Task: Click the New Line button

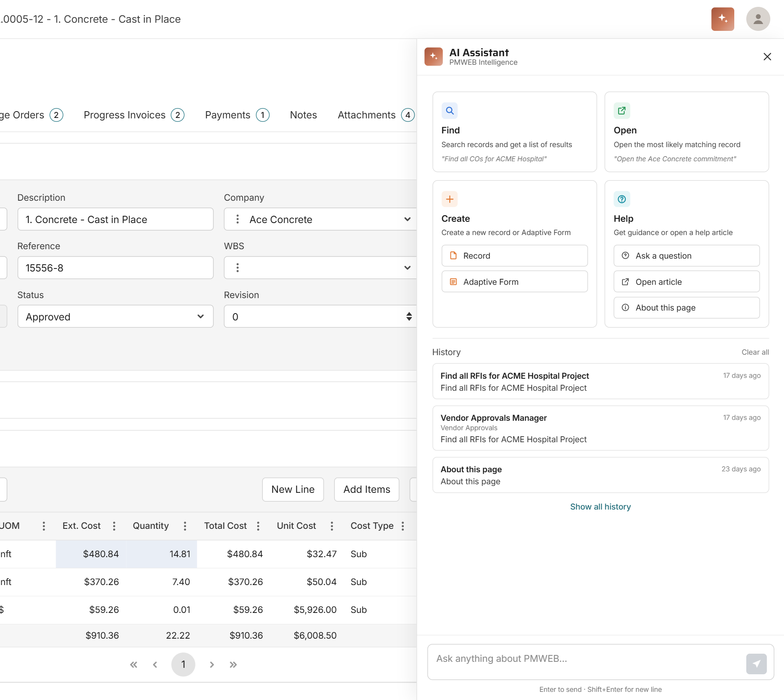Action: click(293, 489)
